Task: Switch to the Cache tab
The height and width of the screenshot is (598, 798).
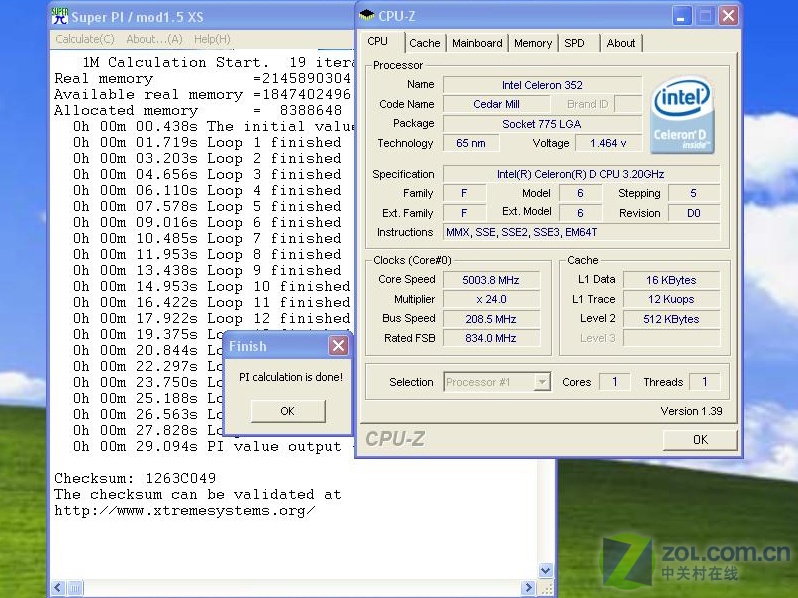Action: point(425,43)
